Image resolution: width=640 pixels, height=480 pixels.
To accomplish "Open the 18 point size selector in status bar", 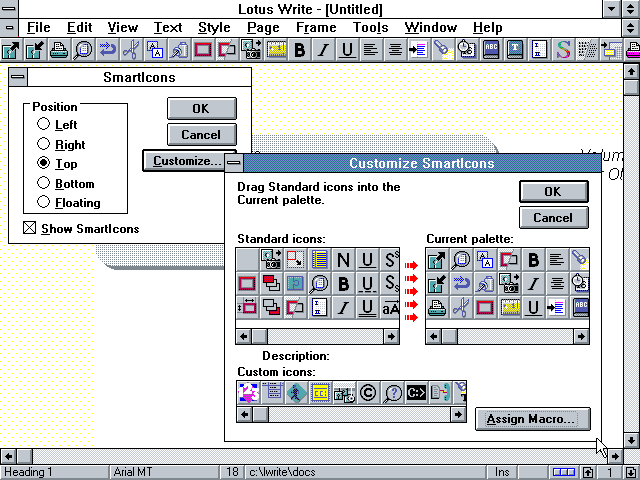I will click(x=232, y=472).
